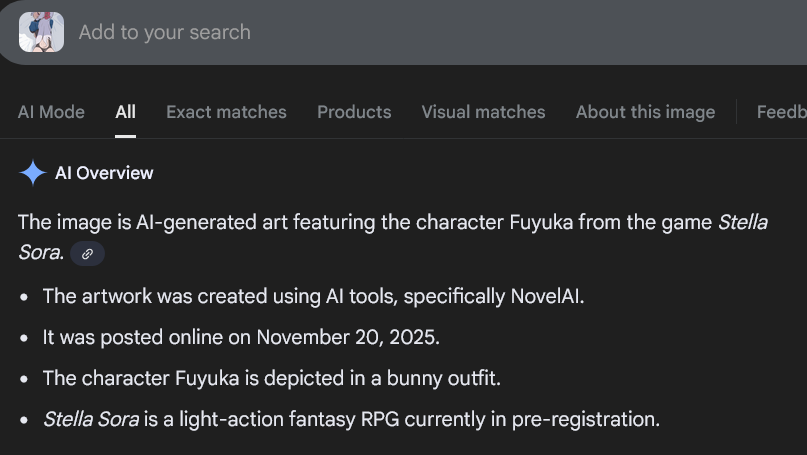The image size is (807, 455).
Task: Show the Visual matches tab
Action: [483, 112]
